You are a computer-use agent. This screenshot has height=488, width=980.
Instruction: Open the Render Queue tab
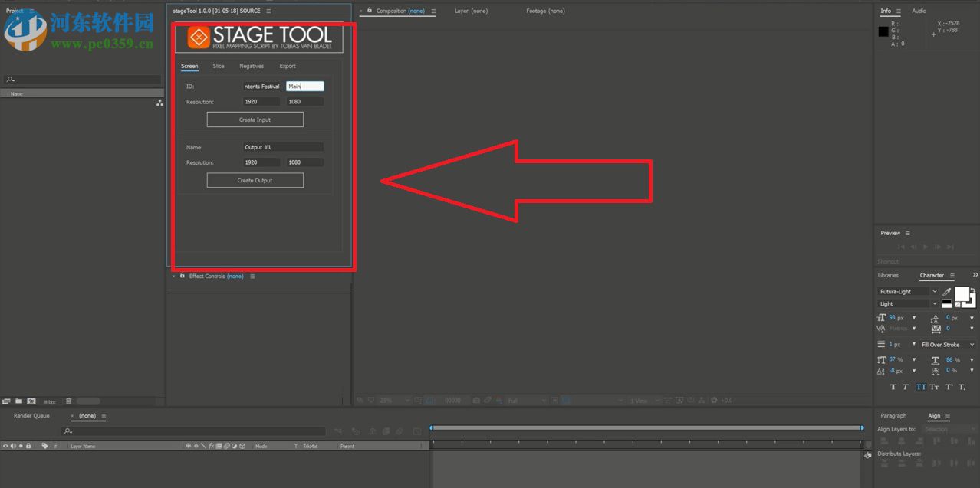31,416
